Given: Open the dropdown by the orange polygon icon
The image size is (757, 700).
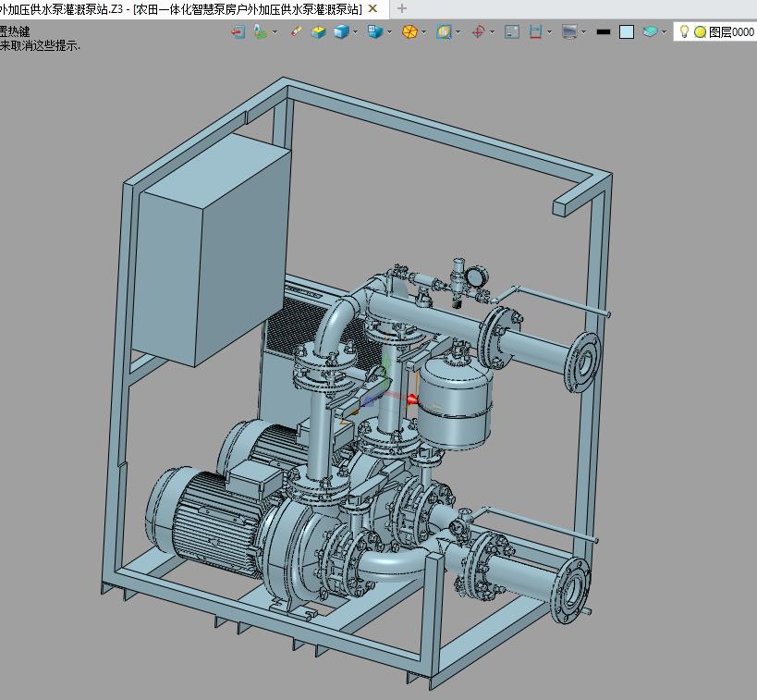Looking at the screenshot, I should pyautogui.click(x=424, y=32).
